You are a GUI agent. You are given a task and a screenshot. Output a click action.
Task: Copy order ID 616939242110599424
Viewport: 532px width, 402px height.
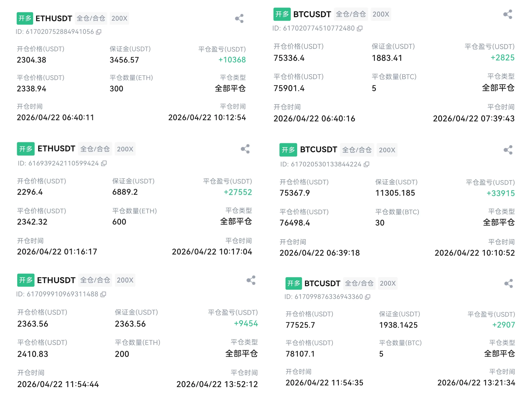pos(104,163)
